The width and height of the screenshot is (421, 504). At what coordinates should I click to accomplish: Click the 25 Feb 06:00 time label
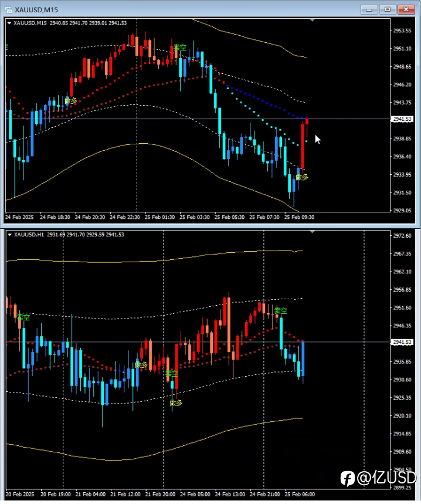[300, 495]
